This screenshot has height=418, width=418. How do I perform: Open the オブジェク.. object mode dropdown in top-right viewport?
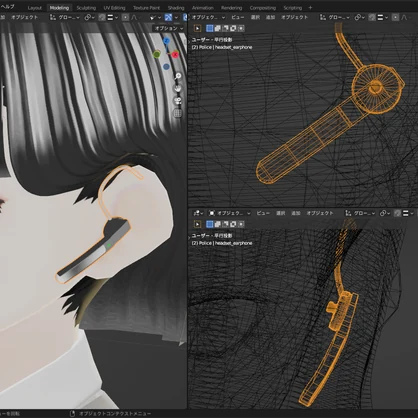point(208,17)
